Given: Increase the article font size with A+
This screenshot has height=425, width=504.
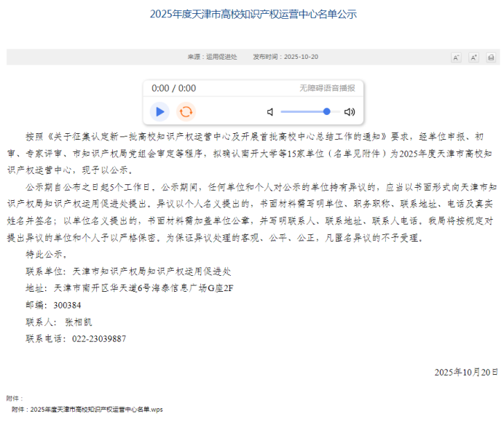Looking at the screenshot, I should click(473, 57).
